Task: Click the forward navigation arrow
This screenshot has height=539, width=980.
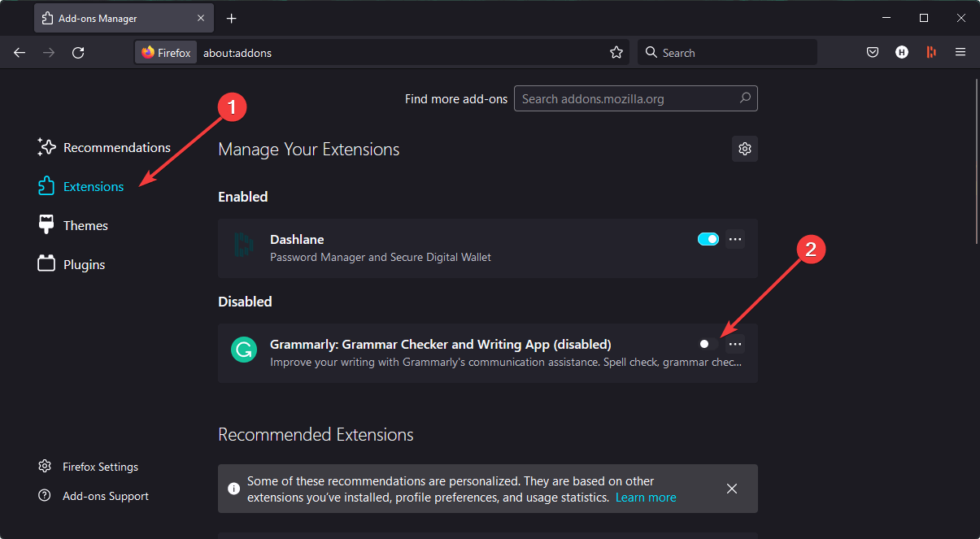Action: tap(49, 53)
